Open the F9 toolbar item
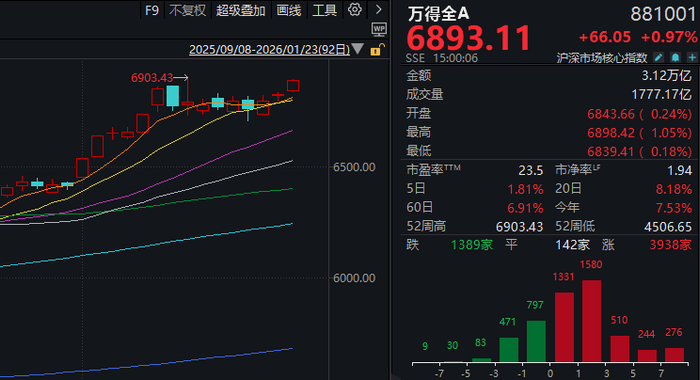Image resolution: width=700 pixels, height=380 pixels. coord(152,10)
